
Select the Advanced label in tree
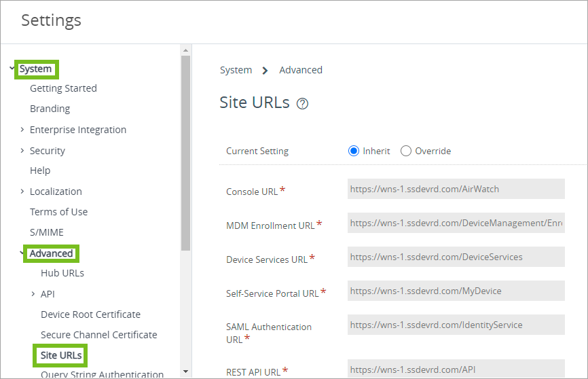(52, 253)
